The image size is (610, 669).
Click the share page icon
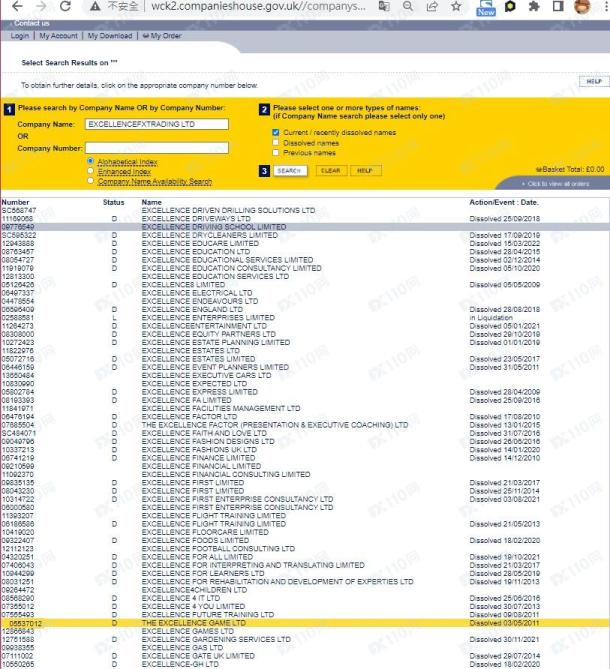(x=432, y=6)
